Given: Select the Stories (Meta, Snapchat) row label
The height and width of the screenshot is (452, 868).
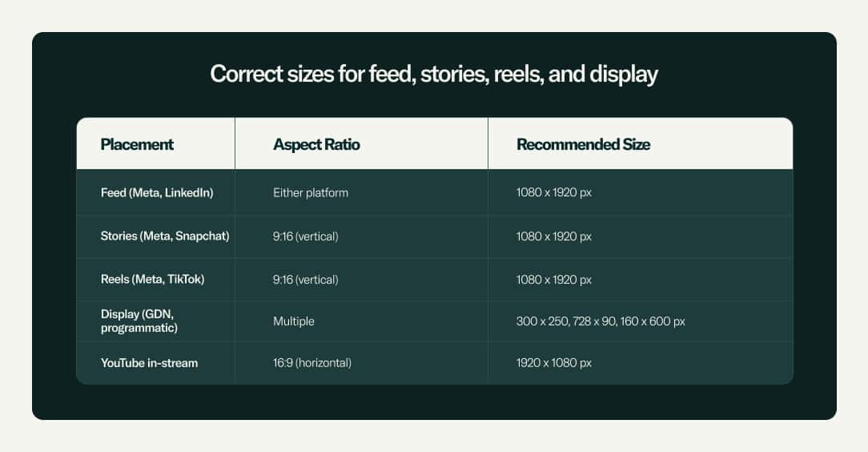Looking at the screenshot, I should pos(165,236).
